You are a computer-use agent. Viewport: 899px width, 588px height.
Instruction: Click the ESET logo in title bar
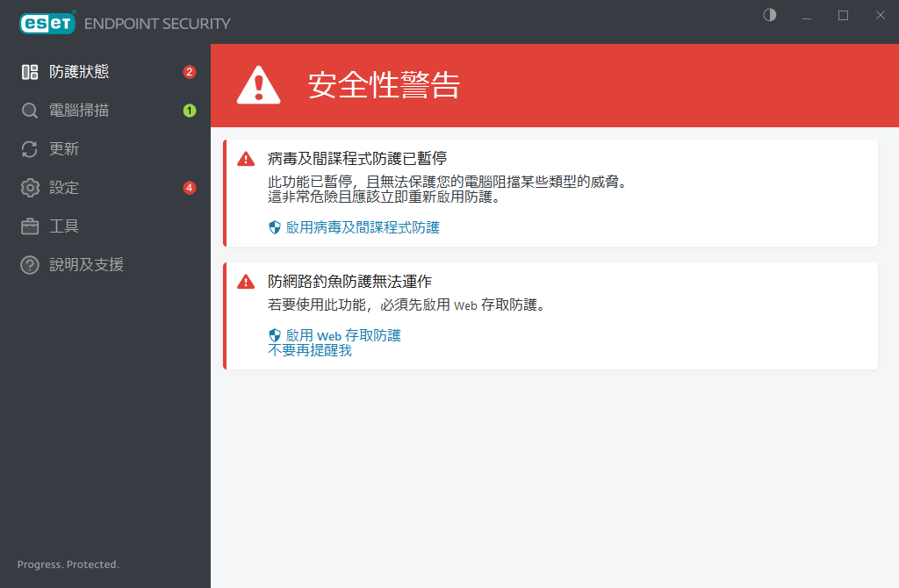(47, 23)
